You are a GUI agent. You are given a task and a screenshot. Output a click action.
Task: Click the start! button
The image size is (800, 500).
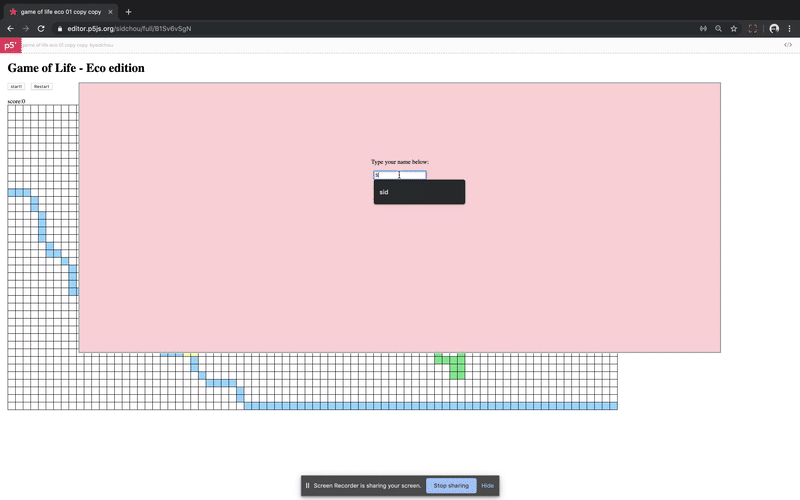pyautogui.click(x=16, y=86)
